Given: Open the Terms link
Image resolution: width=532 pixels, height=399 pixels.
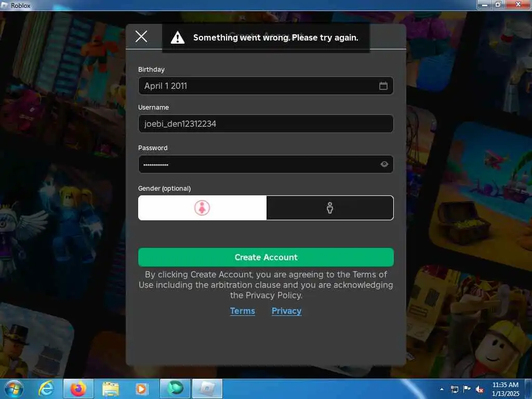Looking at the screenshot, I should (242, 311).
